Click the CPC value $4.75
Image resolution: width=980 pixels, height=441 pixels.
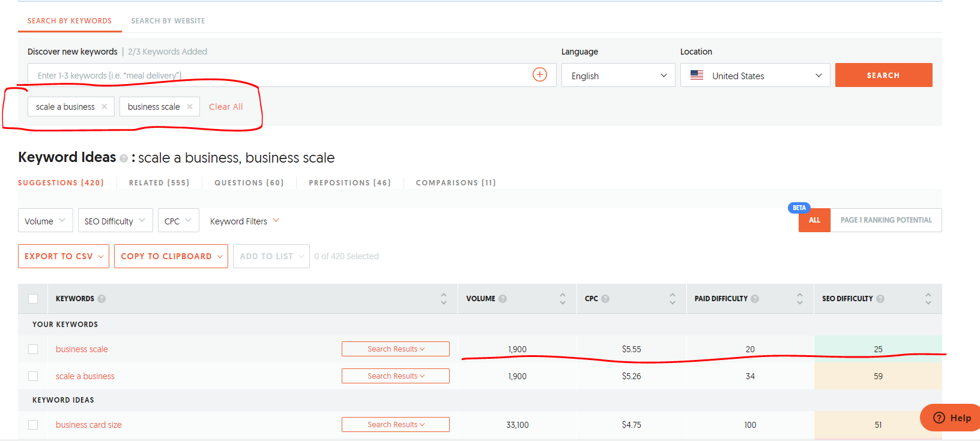click(x=632, y=425)
